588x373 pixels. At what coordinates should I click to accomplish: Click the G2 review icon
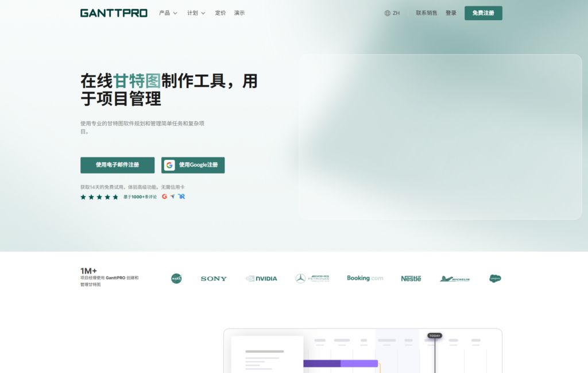tap(164, 197)
